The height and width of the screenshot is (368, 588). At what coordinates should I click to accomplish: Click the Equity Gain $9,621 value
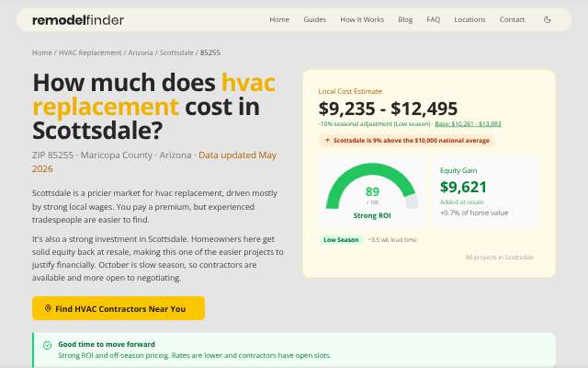pos(463,187)
